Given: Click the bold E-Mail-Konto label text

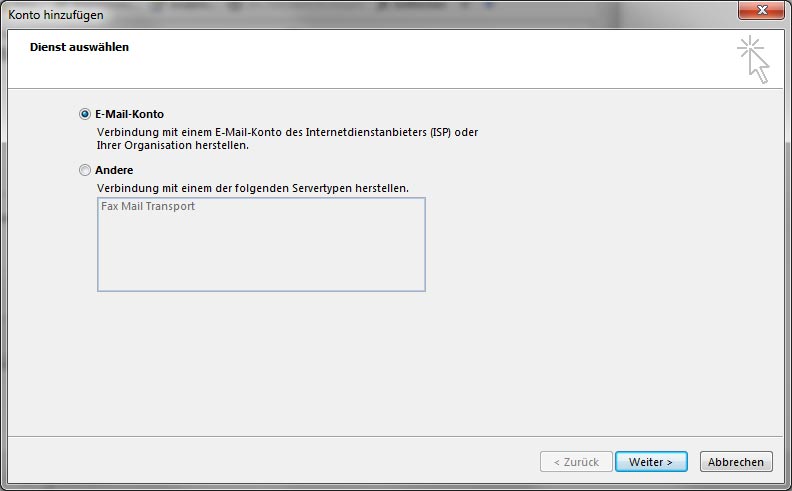Looking at the screenshot, I should (129, 114).
